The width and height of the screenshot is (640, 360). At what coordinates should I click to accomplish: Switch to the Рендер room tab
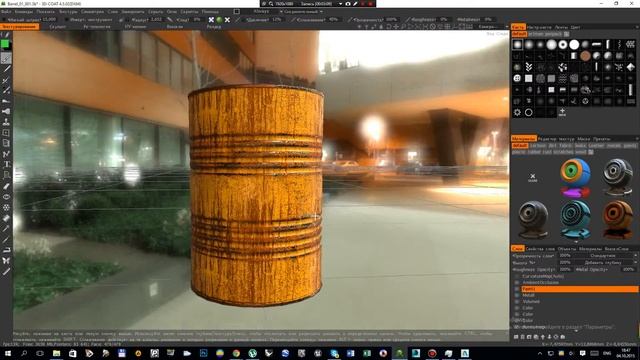point(214,27)
